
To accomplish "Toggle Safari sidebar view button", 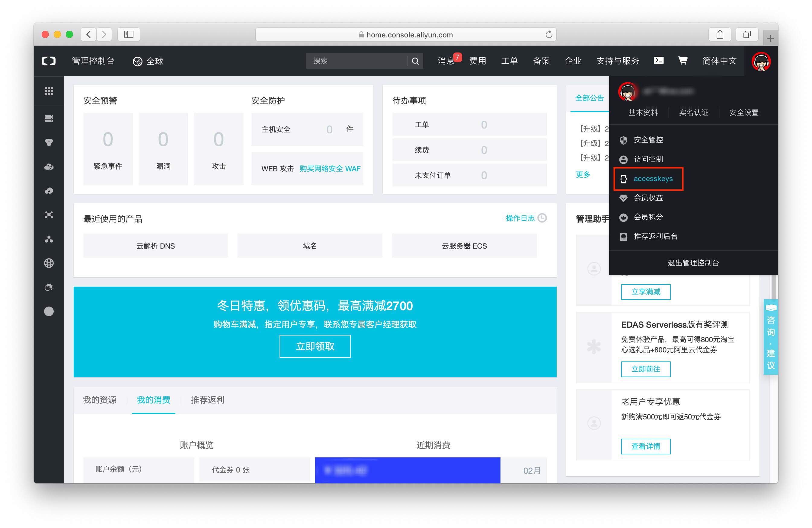I will (x=129, y=34).
